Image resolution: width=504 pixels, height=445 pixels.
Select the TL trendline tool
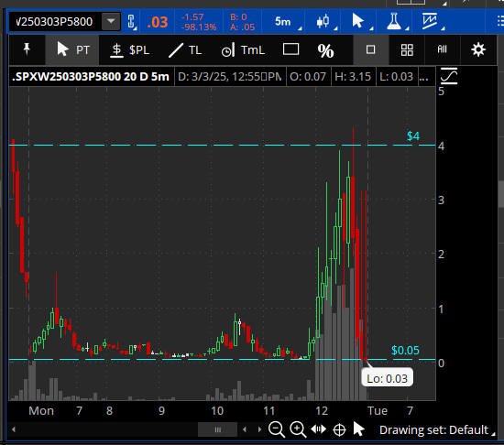point(185,50)
